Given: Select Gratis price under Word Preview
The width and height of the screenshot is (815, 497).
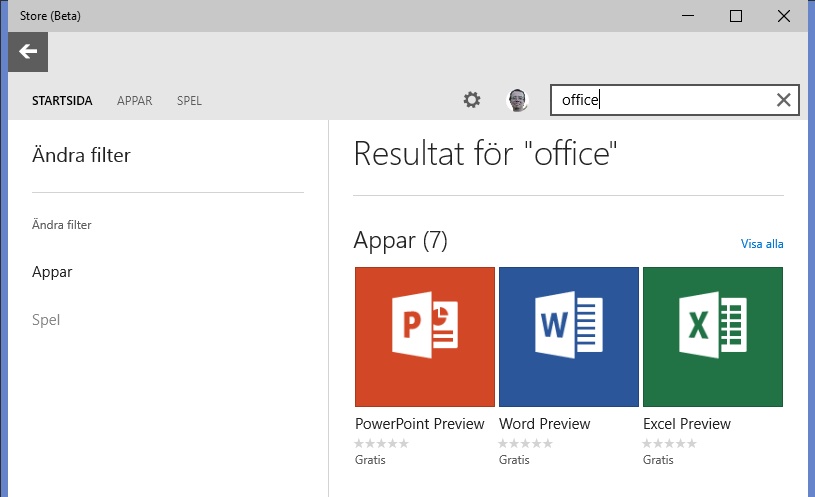Looking at the screenshot, I should [x=514, y=460].
